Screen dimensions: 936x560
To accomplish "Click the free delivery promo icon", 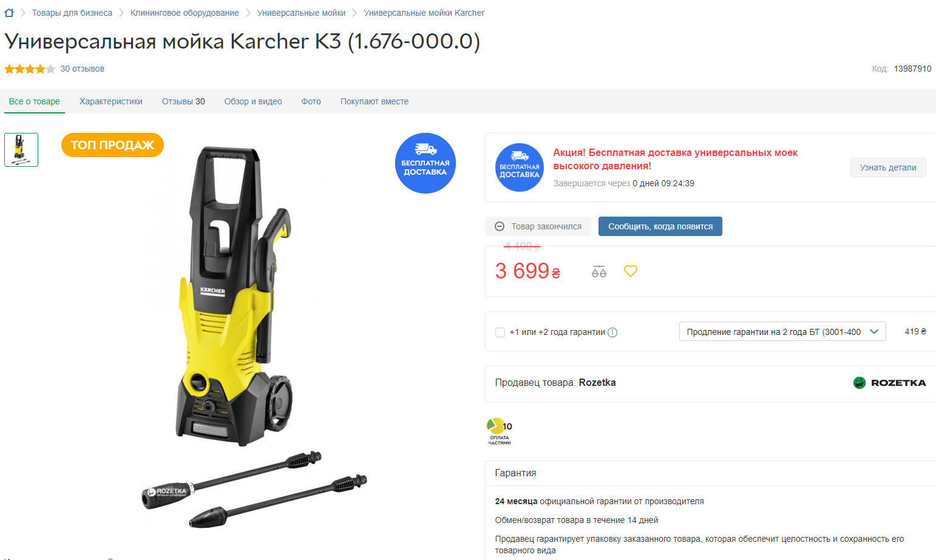I will (520, 167).
